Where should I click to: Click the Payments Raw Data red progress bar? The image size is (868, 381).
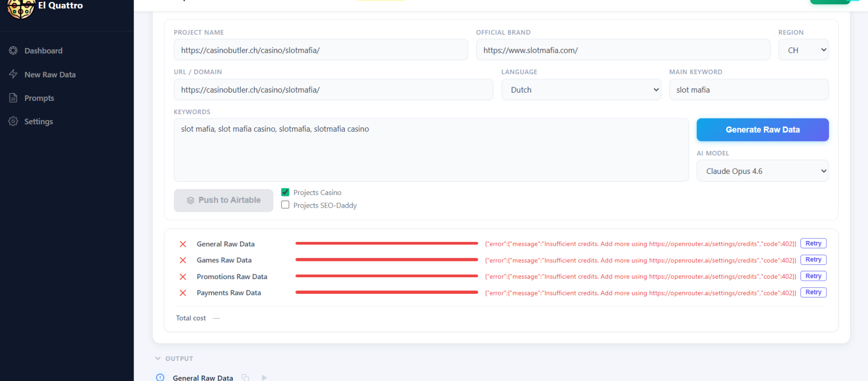click(x=387, y=292)
